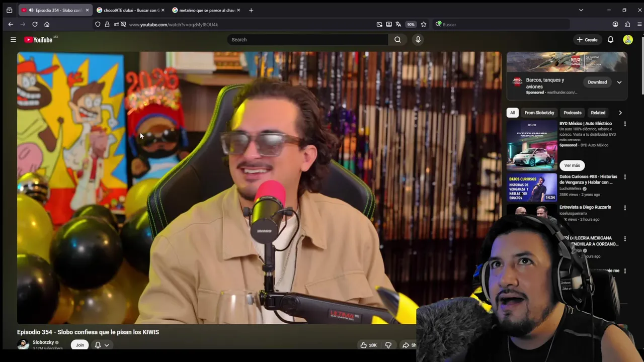Click the YouTube search magnifier button
This screenshot has height=362, width=644.
click(397, 40)
